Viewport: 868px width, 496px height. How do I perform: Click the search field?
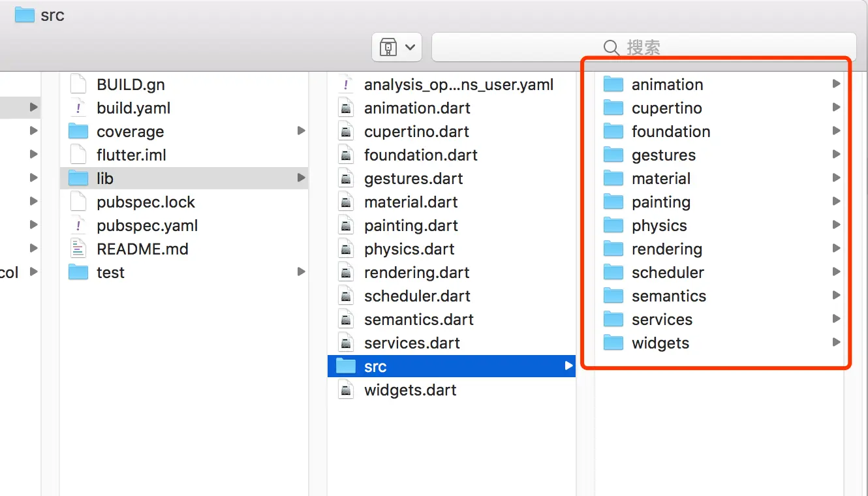point(644,47)
